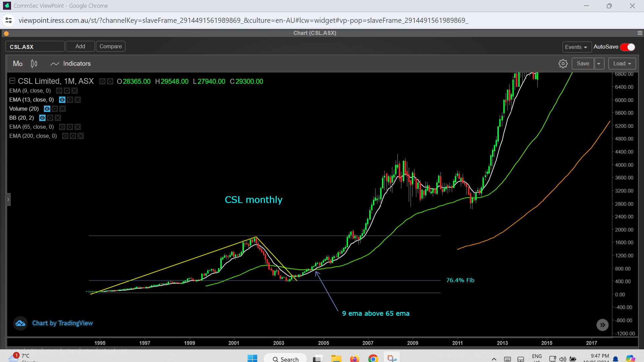Image resolution: width=644 pixels, height=362 pixels.
Task: Toggle CSL Limited series visibility eye
Action: pyautogui.click(x=103, y=81)
